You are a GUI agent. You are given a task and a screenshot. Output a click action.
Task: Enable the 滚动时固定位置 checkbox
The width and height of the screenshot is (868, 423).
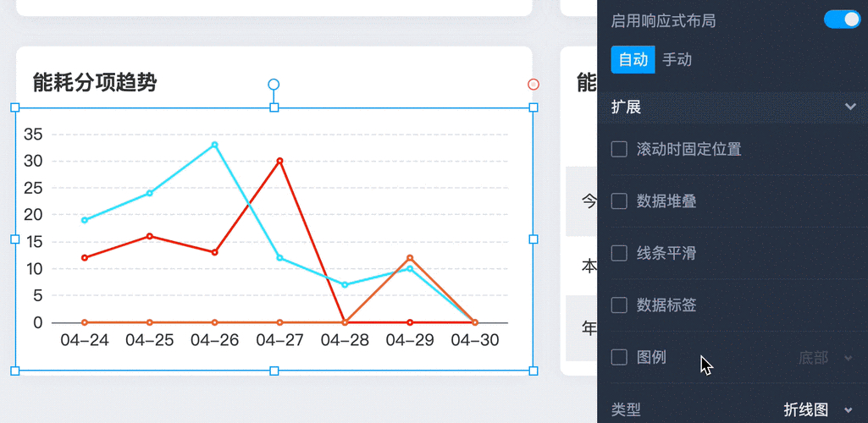(x=619, y=150)
